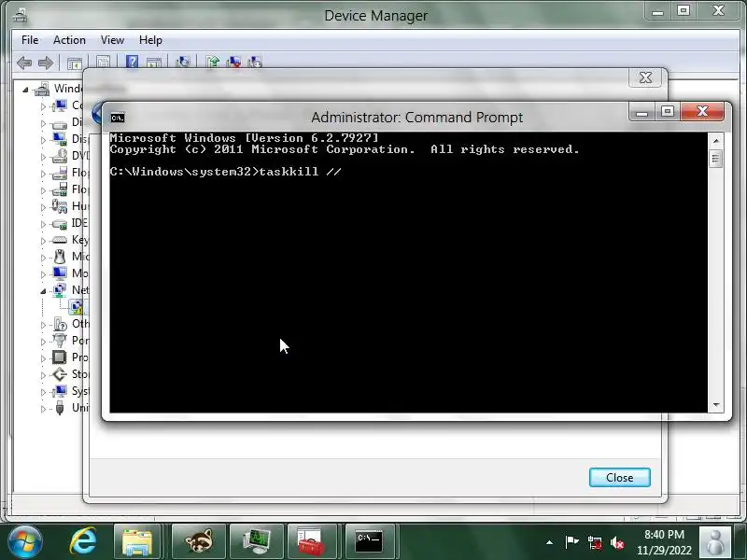Expand the Other devices category node
Screen dimensions: 747x560
(x=43, y=325)
